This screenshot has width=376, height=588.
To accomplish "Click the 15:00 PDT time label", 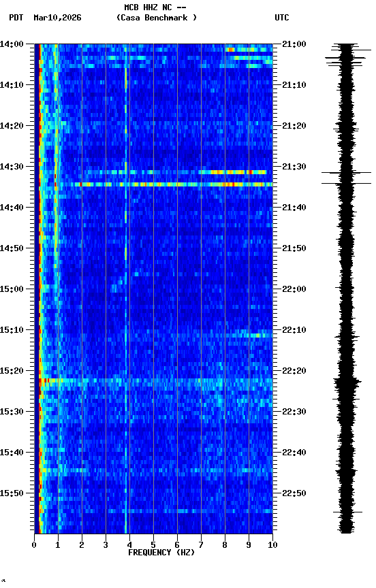I will click(12, 289).
